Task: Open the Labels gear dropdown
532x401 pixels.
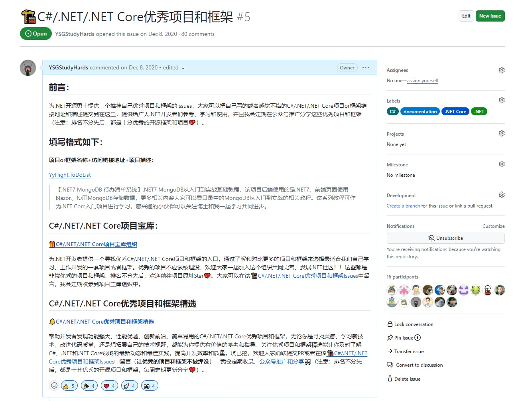Action: point(501,100)
